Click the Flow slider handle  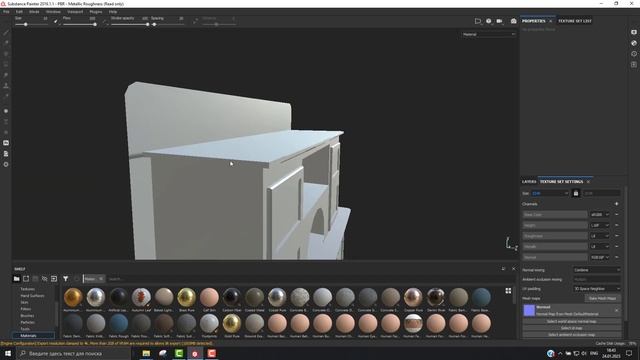(95, 24)
